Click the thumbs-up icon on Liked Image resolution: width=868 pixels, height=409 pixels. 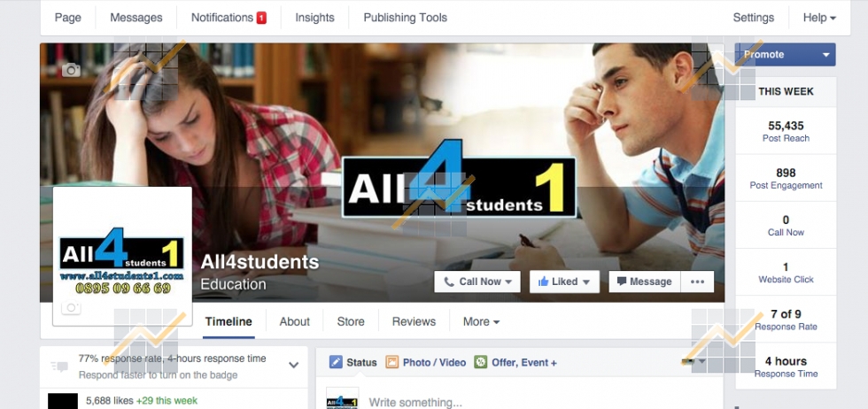[x=543, y=282]
